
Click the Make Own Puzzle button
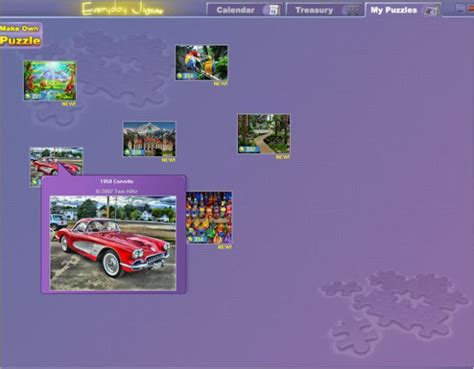[21, 35]
